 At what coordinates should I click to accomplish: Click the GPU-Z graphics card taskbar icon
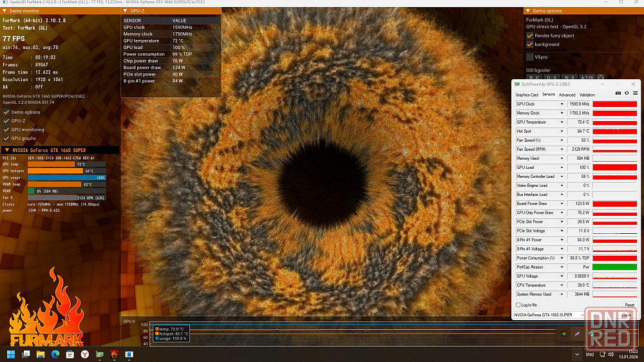pos(100,354)
